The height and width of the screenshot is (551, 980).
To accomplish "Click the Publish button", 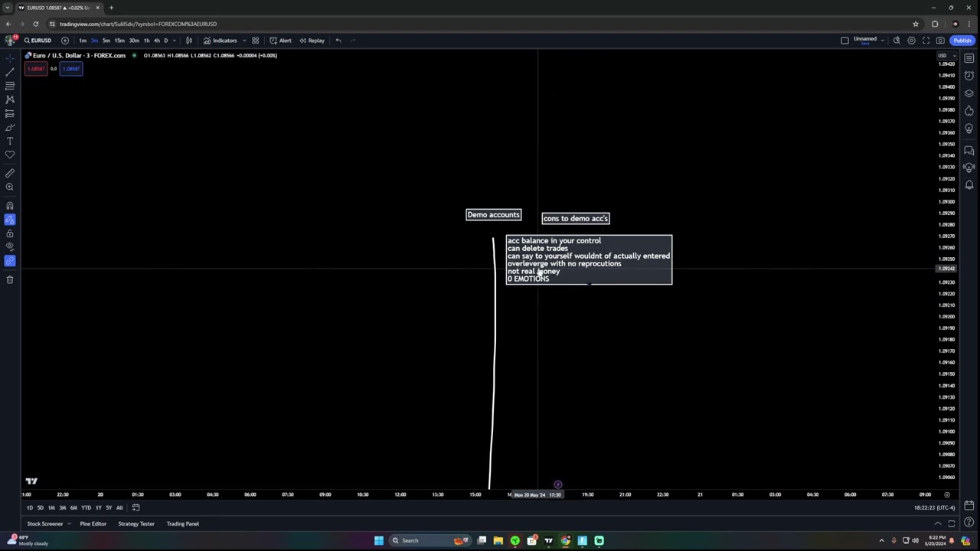I will (x=962, y=41).
